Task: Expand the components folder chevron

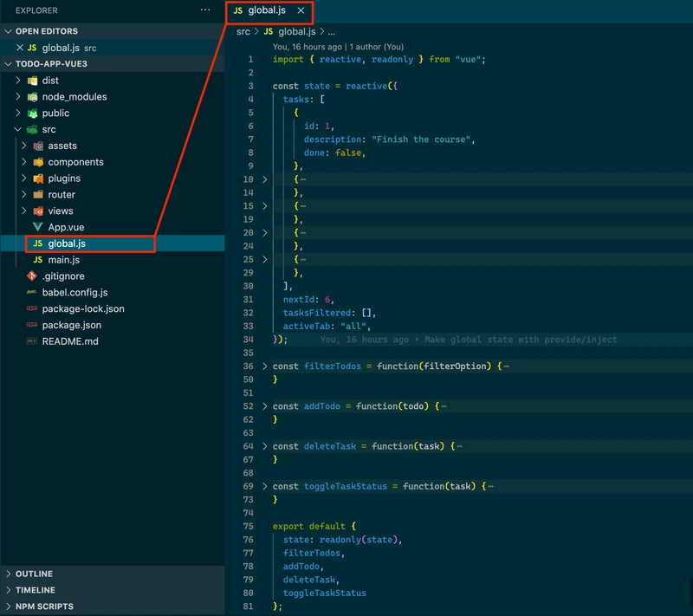Action: (24, 162)
